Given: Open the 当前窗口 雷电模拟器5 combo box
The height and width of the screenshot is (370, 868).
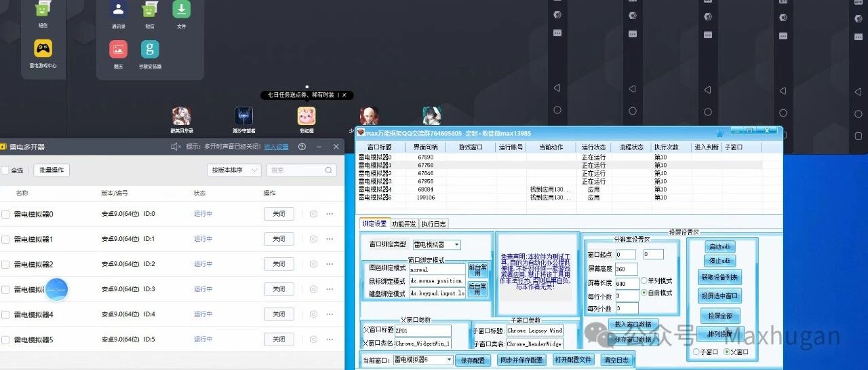Looking at the screenshot, I should [x=422, y=360].
